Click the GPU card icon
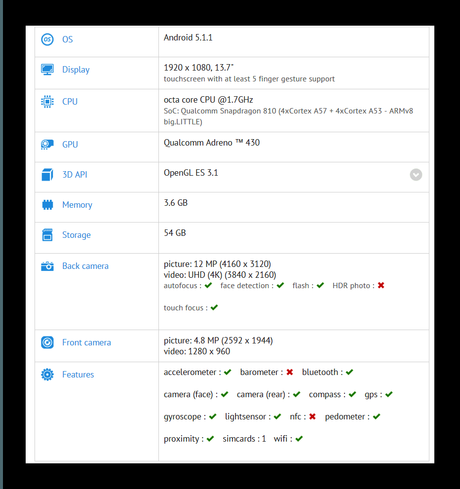Image resolution: width=460 pixels, height=489 pixels. 47,144
